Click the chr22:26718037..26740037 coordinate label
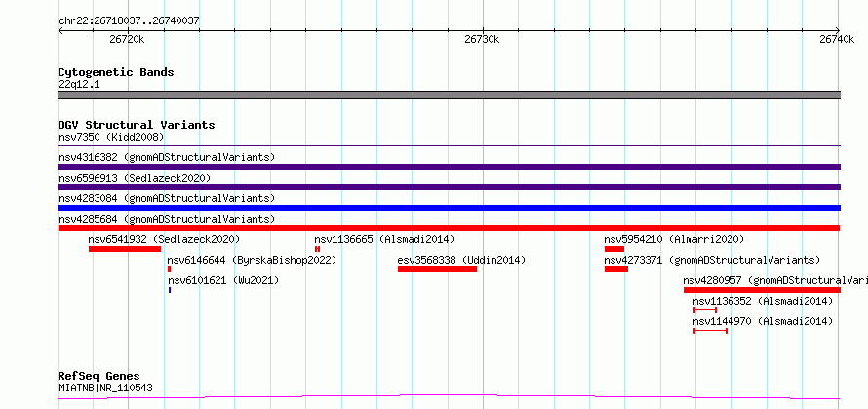 pos(129,21)
